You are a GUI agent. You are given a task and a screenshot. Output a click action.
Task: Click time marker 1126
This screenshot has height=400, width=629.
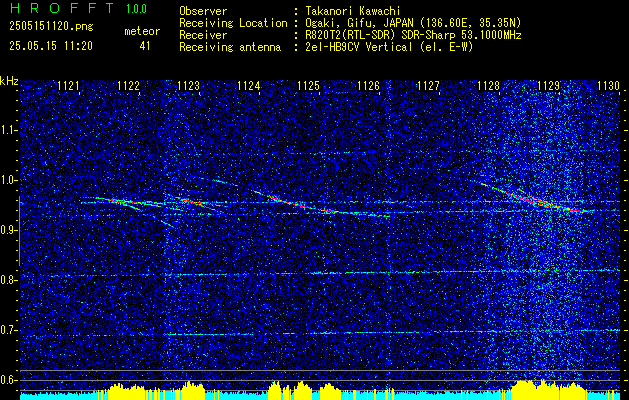[x=369, y=85]
